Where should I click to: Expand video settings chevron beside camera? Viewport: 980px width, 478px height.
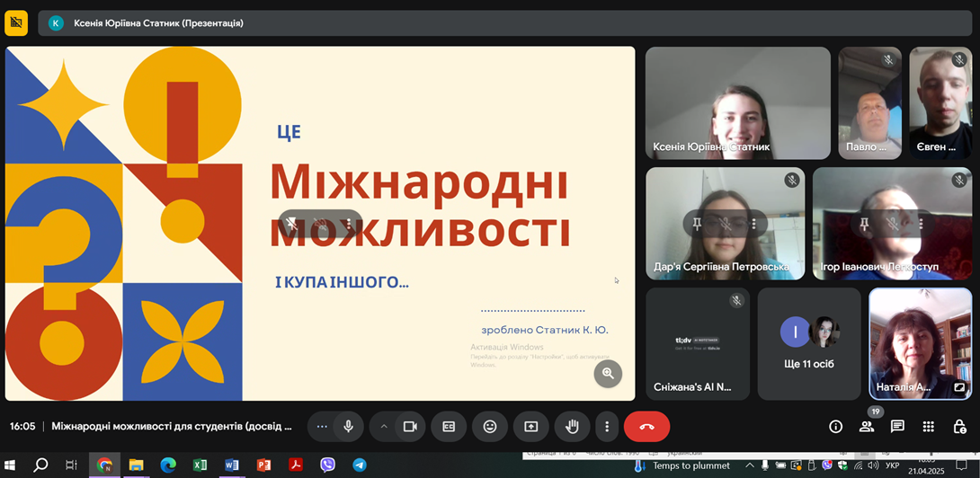pyautogui.click(x=385, y=427)
